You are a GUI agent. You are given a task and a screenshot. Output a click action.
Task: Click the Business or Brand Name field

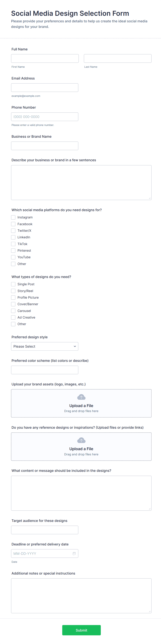pyautogui.click(x=45, y=146)
